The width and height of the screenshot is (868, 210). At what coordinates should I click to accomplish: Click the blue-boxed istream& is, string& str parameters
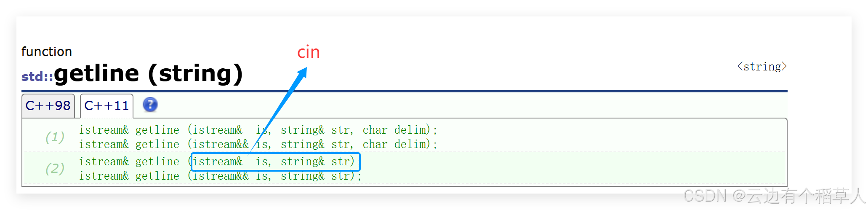click(276, 162)
